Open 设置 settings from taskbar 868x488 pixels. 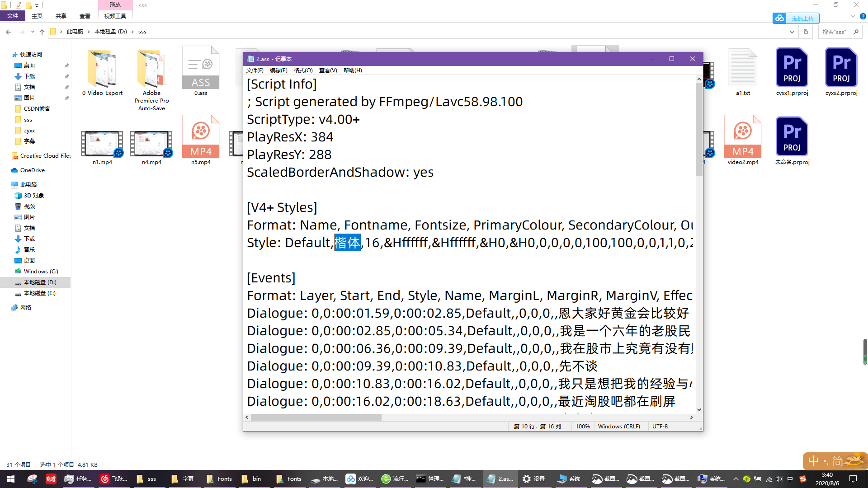pyautogui.click(x=533, y=479)
